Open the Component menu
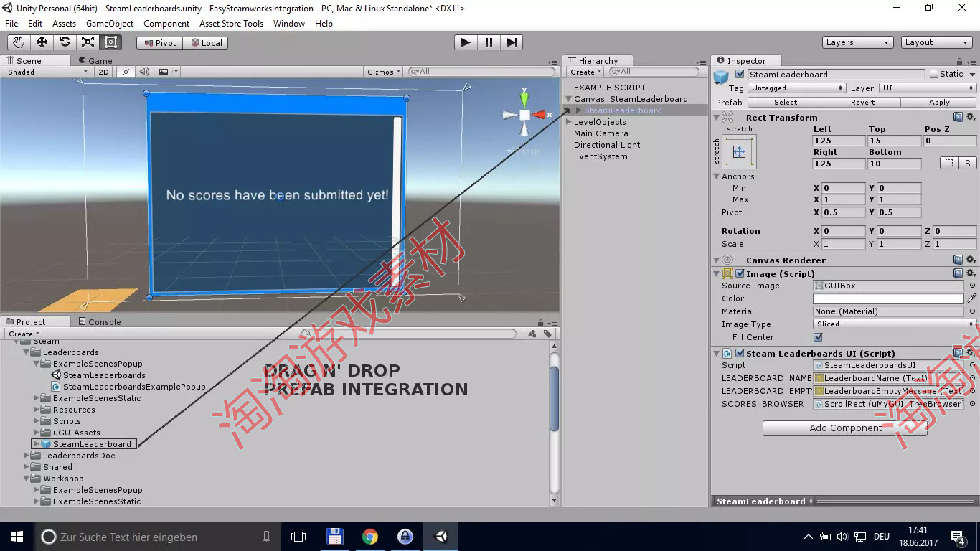 point(166,24)
